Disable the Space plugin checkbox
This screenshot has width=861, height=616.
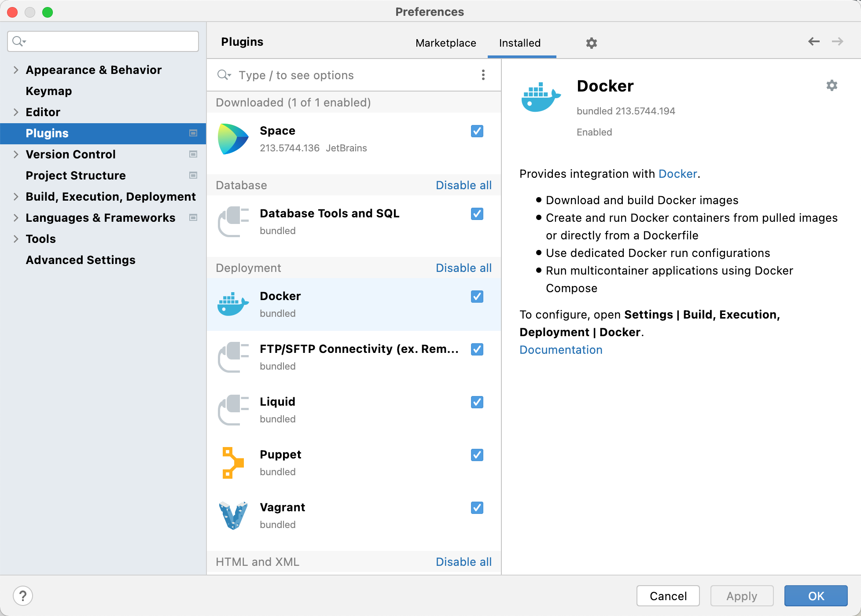(477, 131)
